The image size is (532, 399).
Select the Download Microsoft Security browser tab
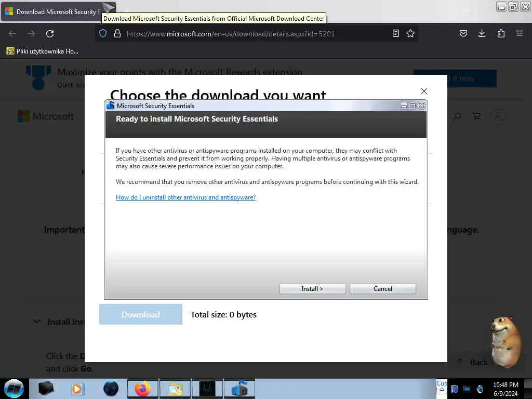(58, 11)
